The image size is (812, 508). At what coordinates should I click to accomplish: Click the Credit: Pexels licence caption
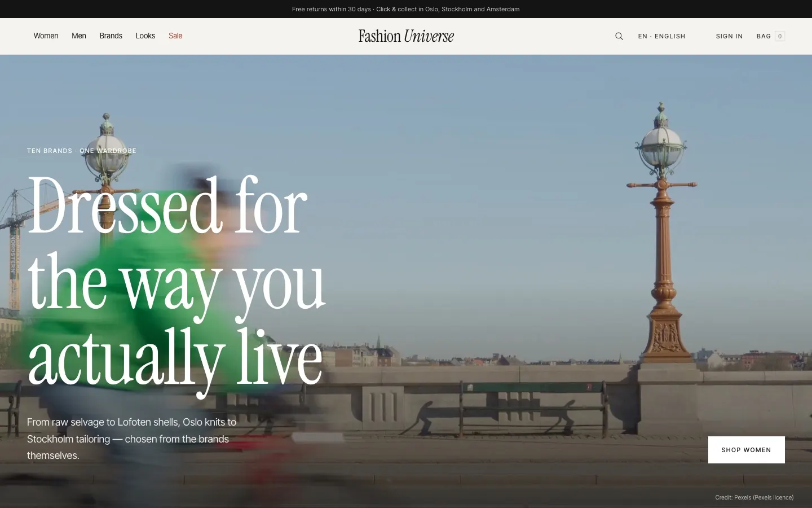pos(754,497)
